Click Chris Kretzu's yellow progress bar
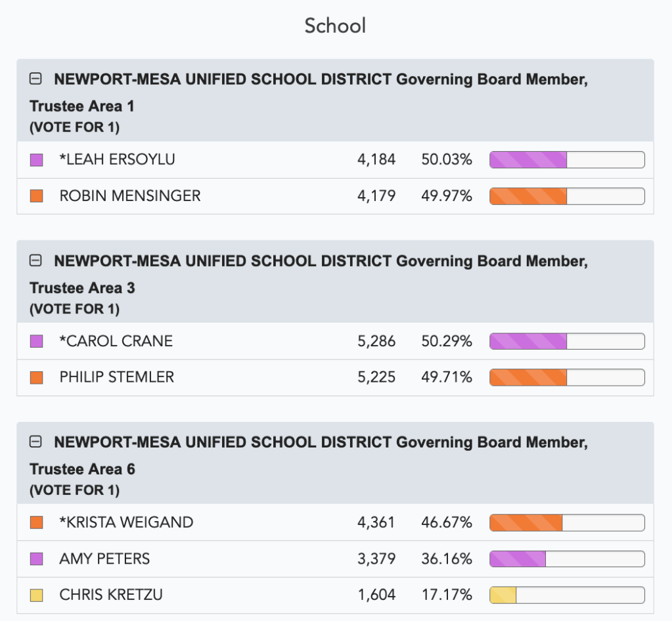The width and height of the screenshot is (672, 621). click(x=567, y=595)
